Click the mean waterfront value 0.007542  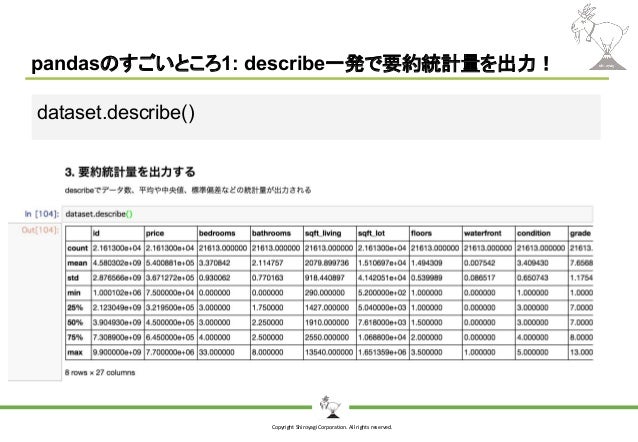point(480,263)
